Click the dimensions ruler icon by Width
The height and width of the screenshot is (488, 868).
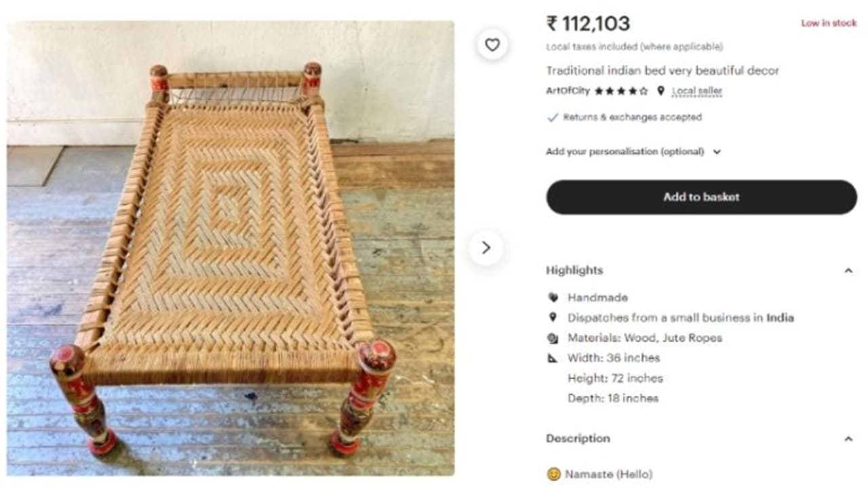pos(553,358)
